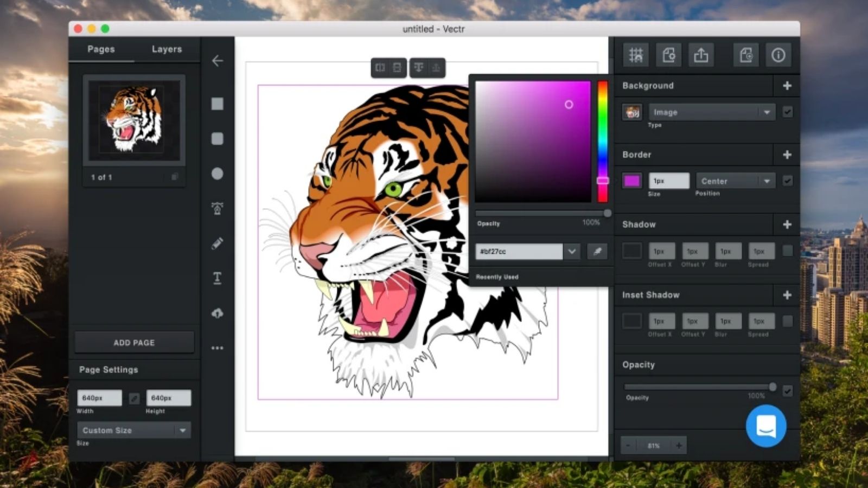This screenshot has height=488, width=868.
Task: Expand the Custom Size page dropdown
Action: click(x=134, y=430)
